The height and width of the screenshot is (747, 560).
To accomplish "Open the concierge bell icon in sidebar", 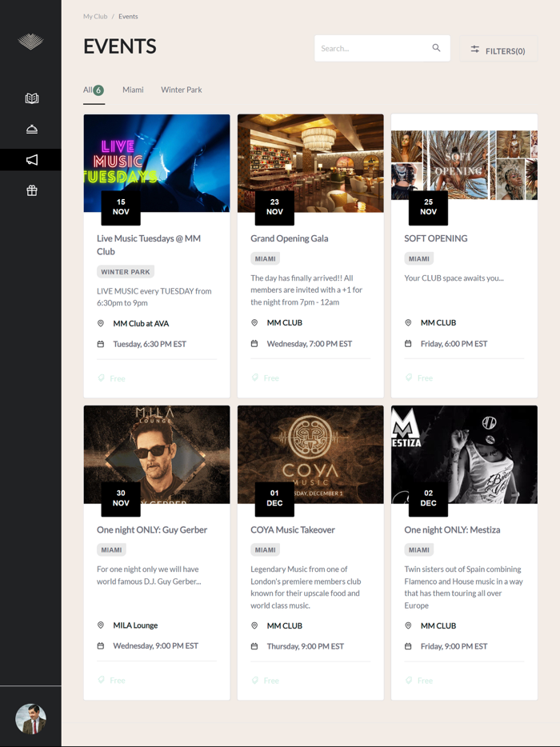I will tap(31, 129).
